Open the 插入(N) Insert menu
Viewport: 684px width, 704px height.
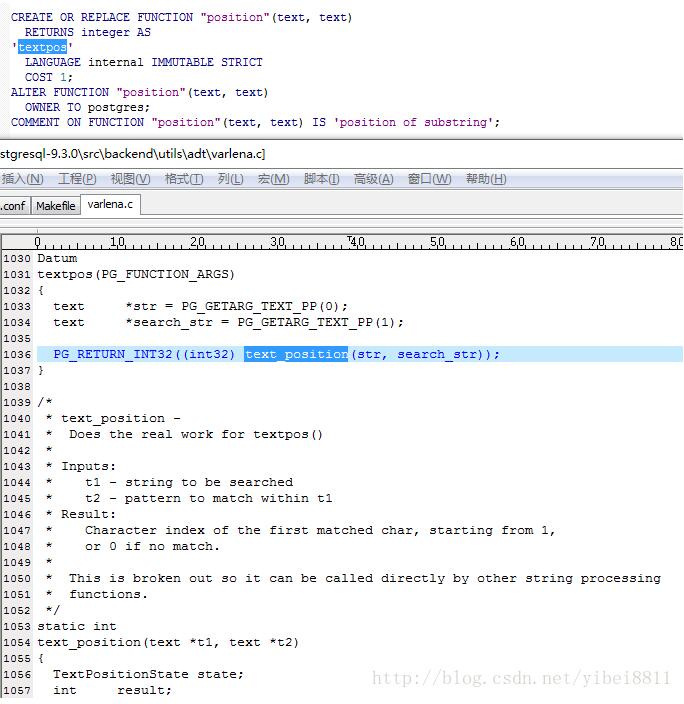click(x=22, y=179)
